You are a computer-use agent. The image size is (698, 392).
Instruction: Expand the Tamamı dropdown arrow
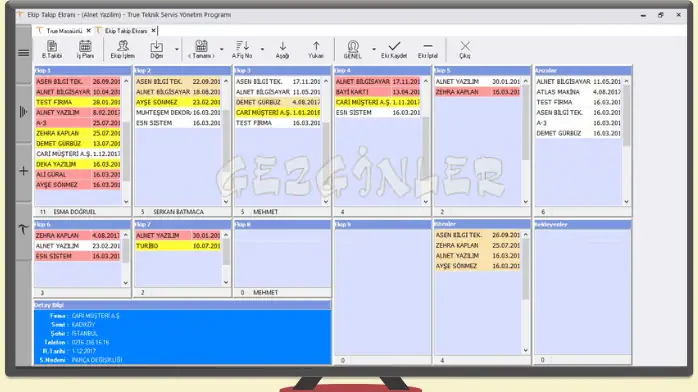coord(221,49)
